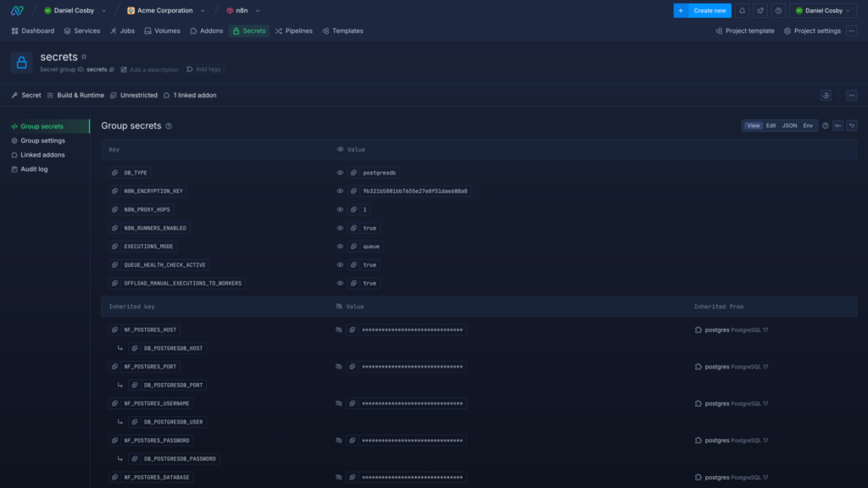Reveal the NF_POSTGRES_HOST hidden value

pyautogui.click(x=340, y=330)
